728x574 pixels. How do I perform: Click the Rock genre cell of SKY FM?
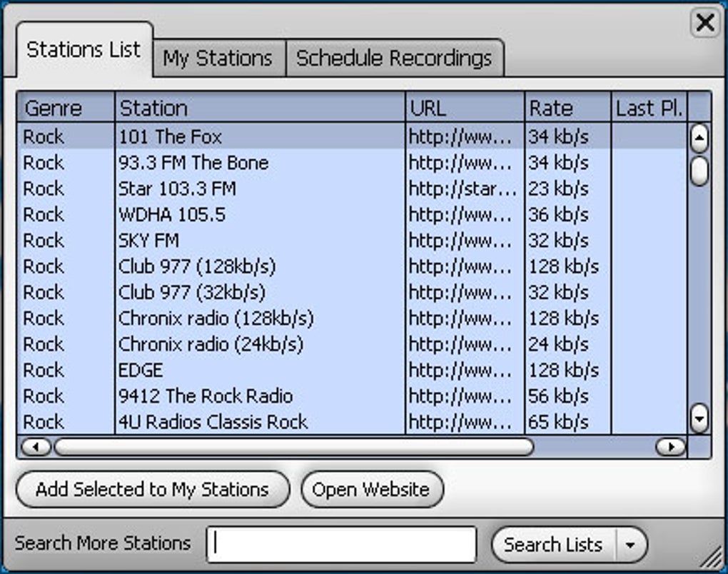(66, 241)
